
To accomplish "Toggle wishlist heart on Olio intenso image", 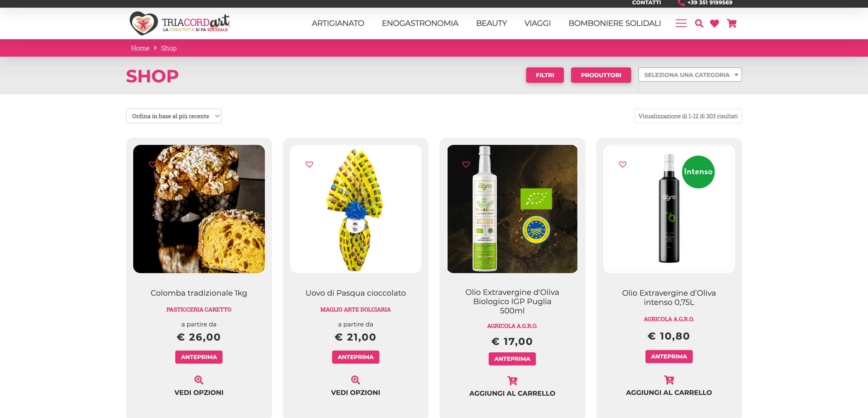I will [x=622, y=164].
